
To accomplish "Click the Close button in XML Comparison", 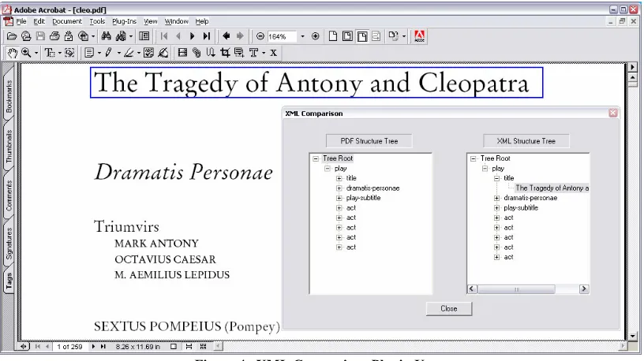I will tap(449, 308).
